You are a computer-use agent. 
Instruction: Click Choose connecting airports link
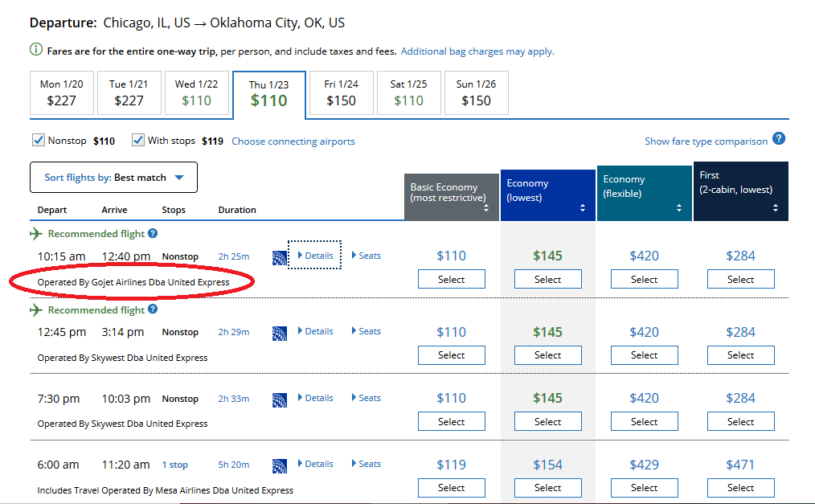[x=293, y=141]
